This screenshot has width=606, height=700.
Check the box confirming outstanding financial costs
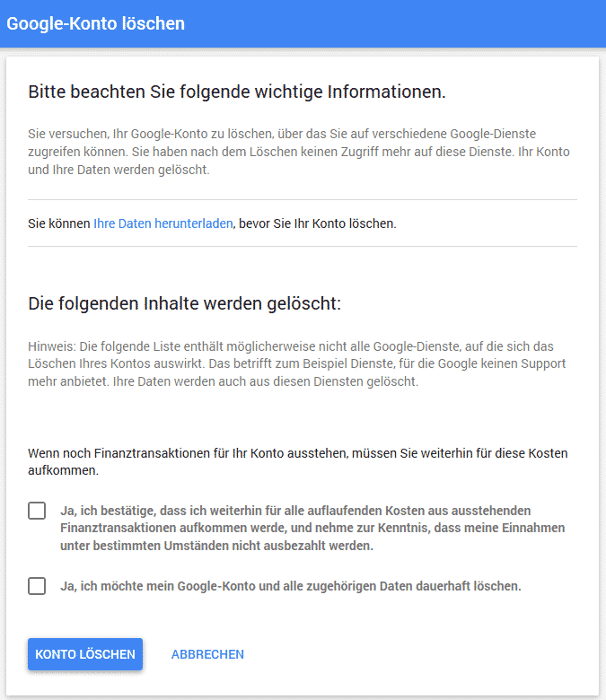pyautogui.click(x=37, y=511)
